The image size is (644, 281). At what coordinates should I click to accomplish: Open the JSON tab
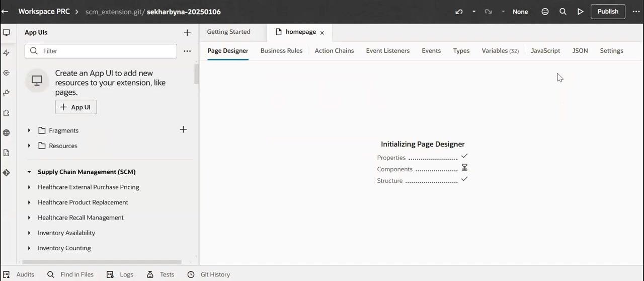pyautogui.click(x=580, y=50)
